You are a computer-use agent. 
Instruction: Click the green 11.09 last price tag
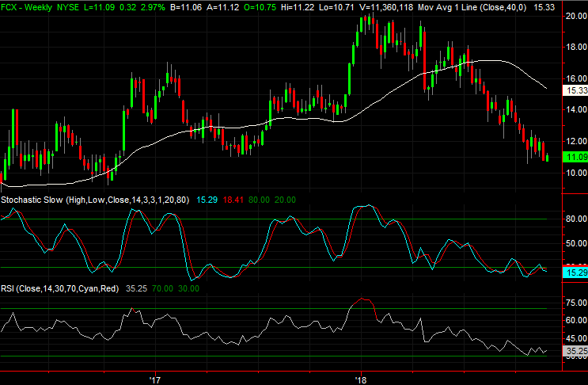(576, 157)
